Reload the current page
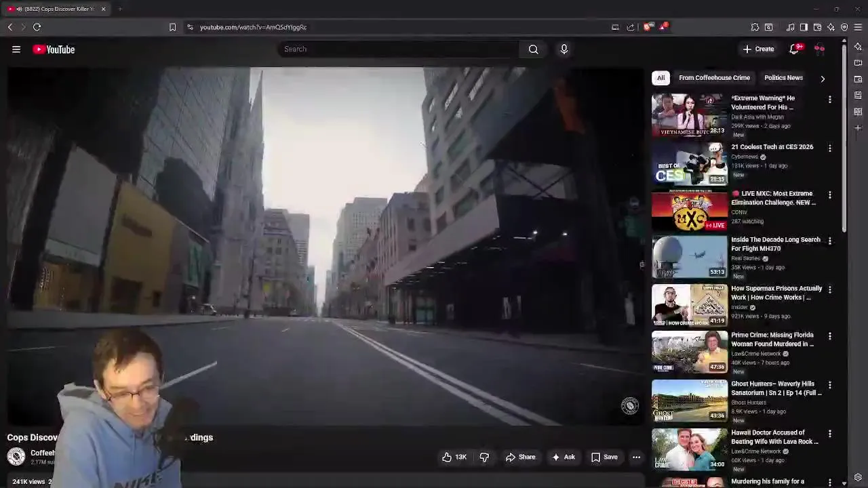Screen dimensions: 868x488 37,27
